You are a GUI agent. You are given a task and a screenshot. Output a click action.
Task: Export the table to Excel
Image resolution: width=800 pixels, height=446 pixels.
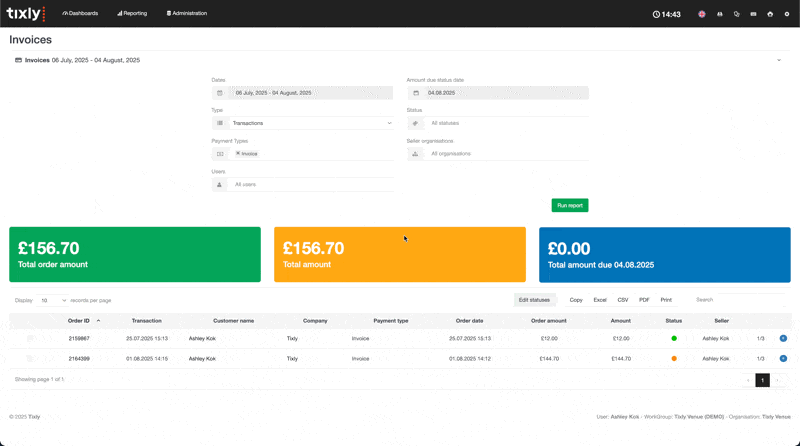[600, 300]
